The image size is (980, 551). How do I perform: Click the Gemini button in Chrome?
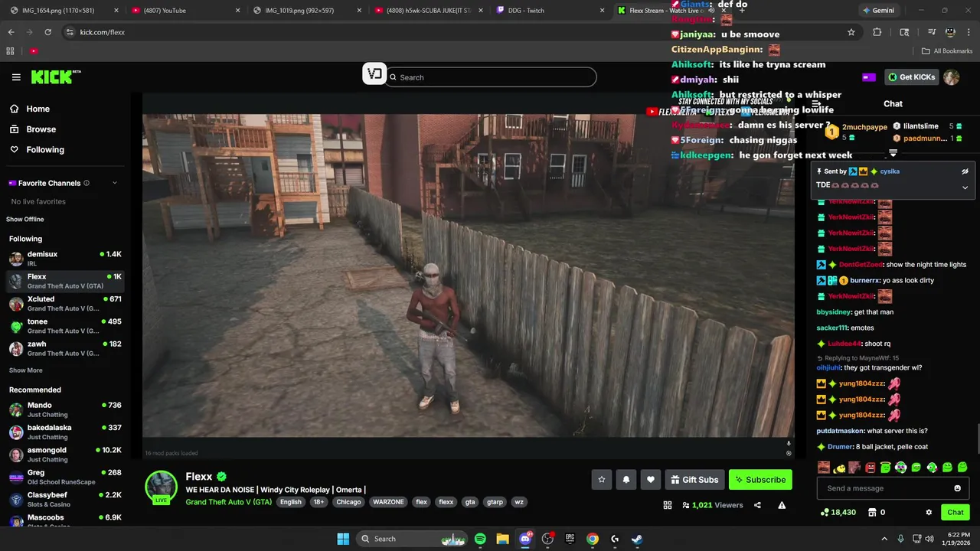click(877, 11)
